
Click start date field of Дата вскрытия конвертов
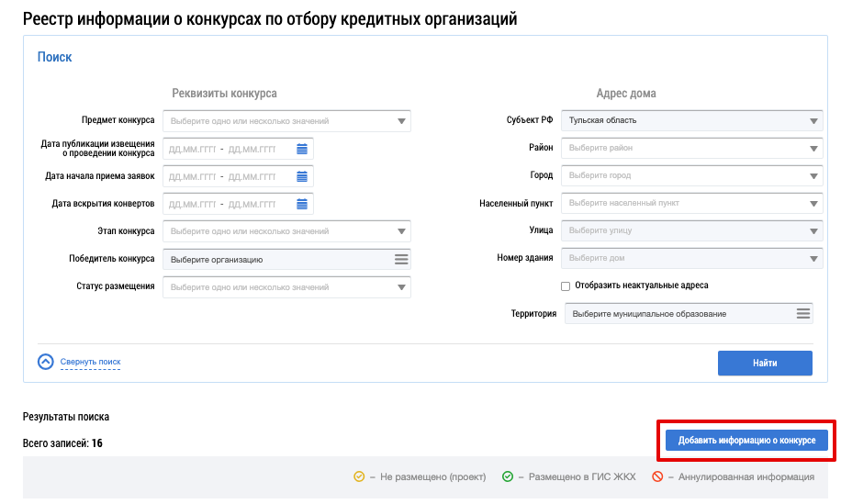[x=192, y=204]
